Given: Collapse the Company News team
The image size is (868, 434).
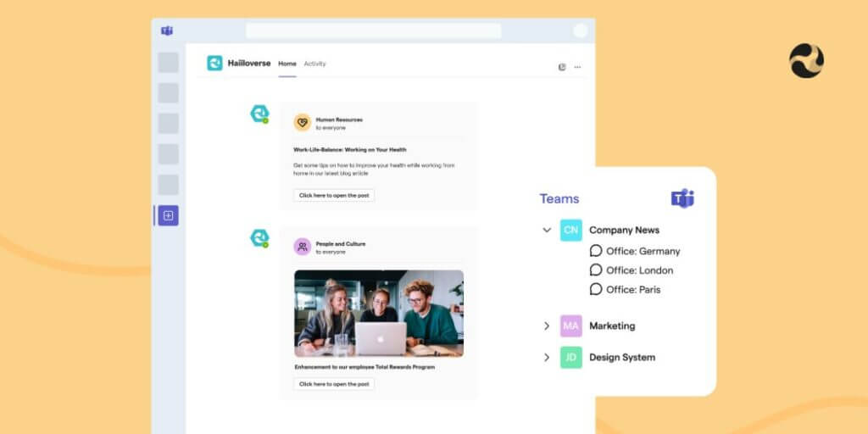Looking at the screenshot, I should [x=547, y=231].
